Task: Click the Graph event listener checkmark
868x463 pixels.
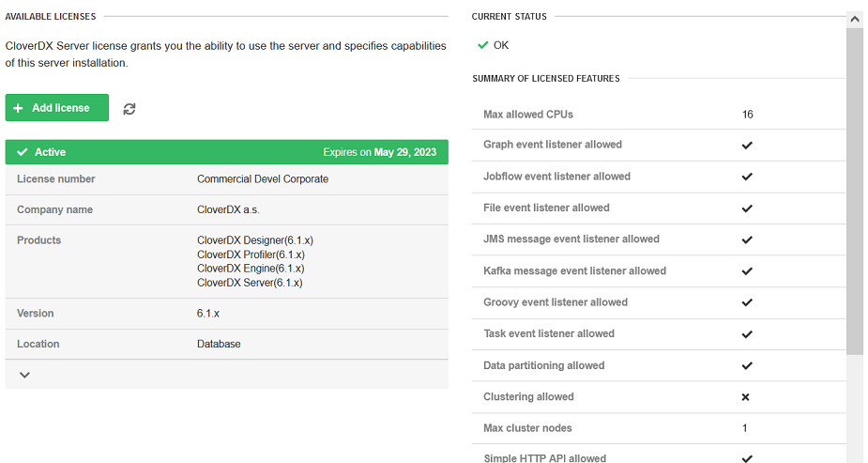Action: 747,146
